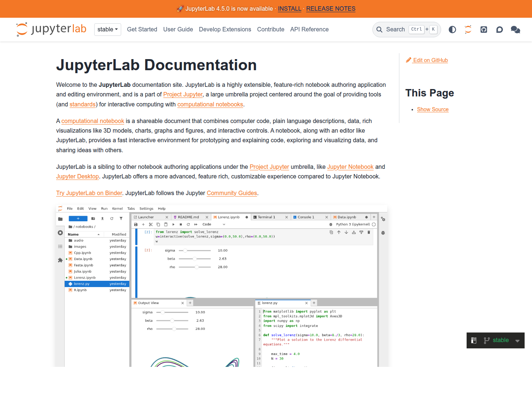The image size is (532, 399).
Task: Toggle the light/dark theme icon
Action: coord(452,30)
